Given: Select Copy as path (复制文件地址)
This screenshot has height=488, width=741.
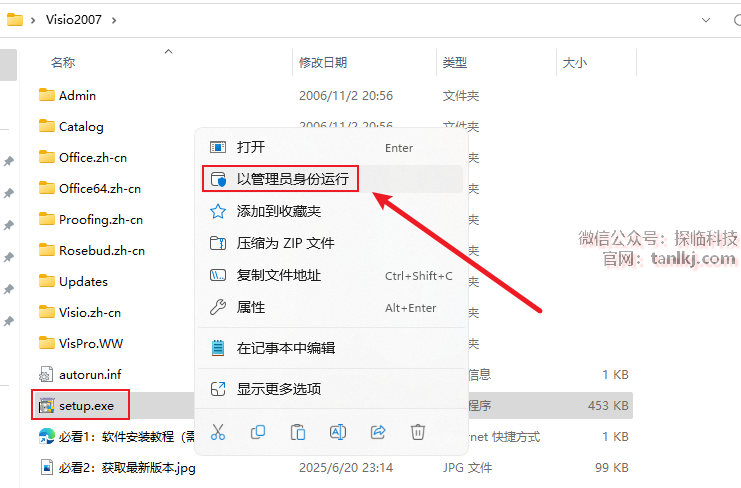Looking at the screenshot, I should pyautogui.click(x=331, y=275).
